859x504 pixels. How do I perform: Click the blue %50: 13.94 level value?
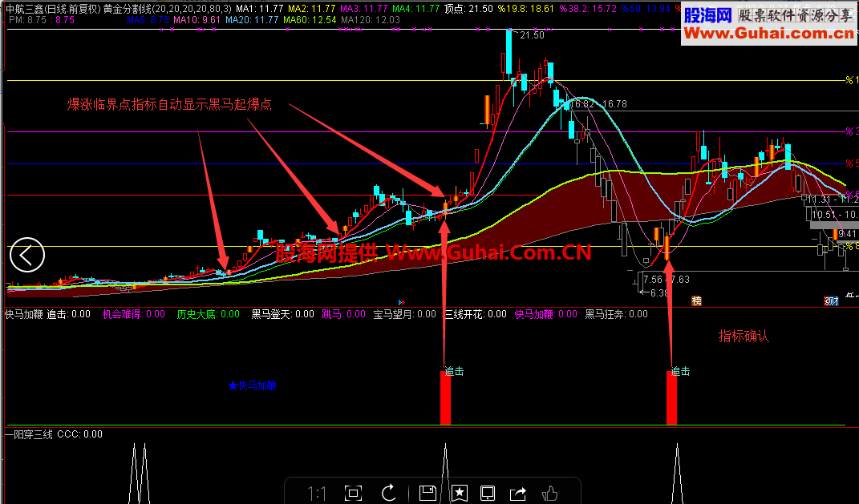point(646,9)
